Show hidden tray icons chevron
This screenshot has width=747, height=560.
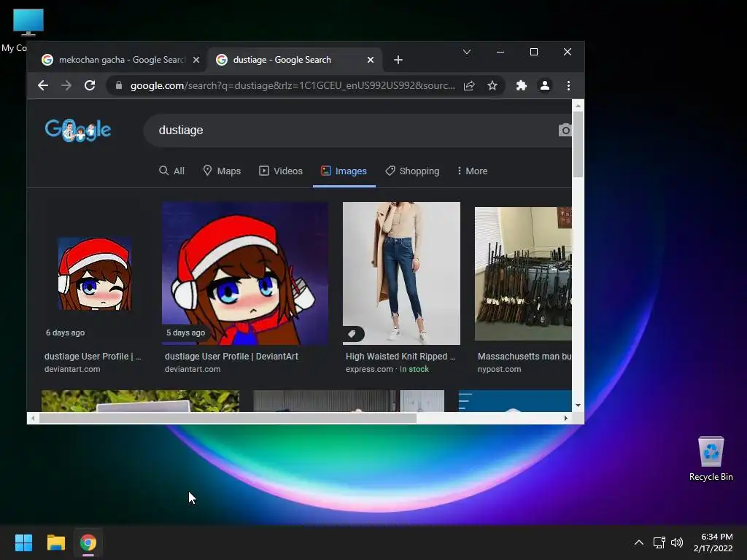(x=639, y=542)
